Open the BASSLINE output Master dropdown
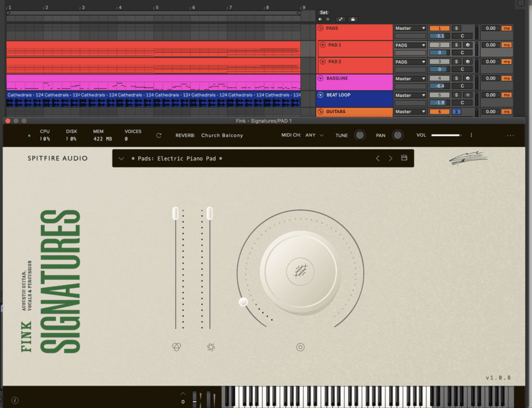Image resolution: width=532 pixels, height=408 pixels. [410, 78]
